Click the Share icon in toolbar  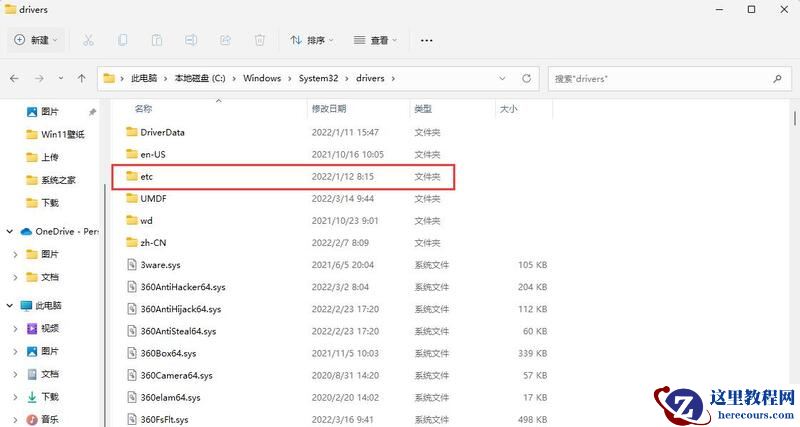pyautogui.click(x=225, y=40)
